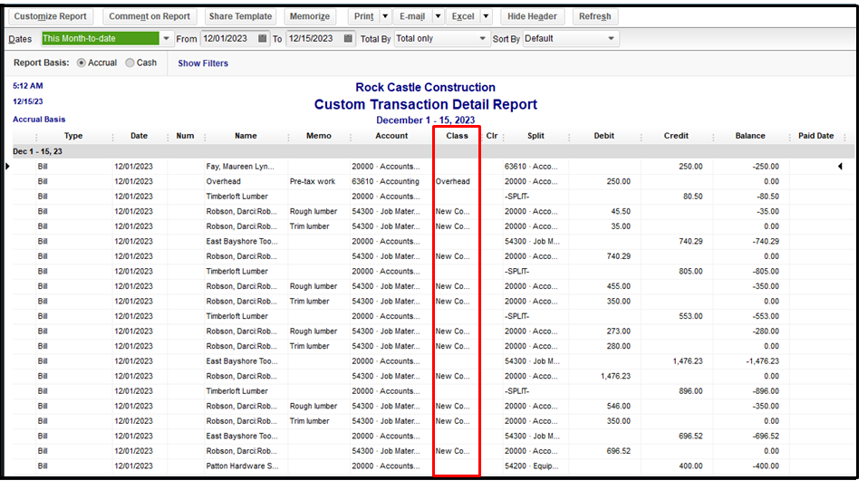The image size is (868, 490).
Task: Click the Print button
Action: pos(363,16)
